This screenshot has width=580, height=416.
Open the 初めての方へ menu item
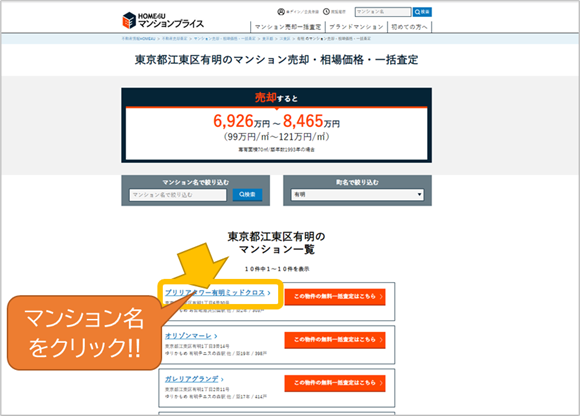click(409, 27)
